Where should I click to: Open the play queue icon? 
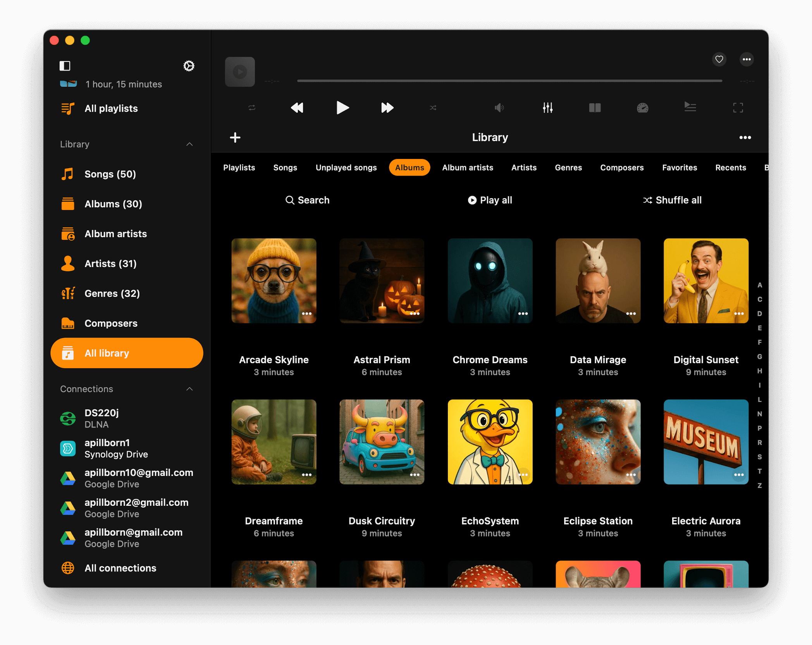pyautogui.click(x=690, y=108)
